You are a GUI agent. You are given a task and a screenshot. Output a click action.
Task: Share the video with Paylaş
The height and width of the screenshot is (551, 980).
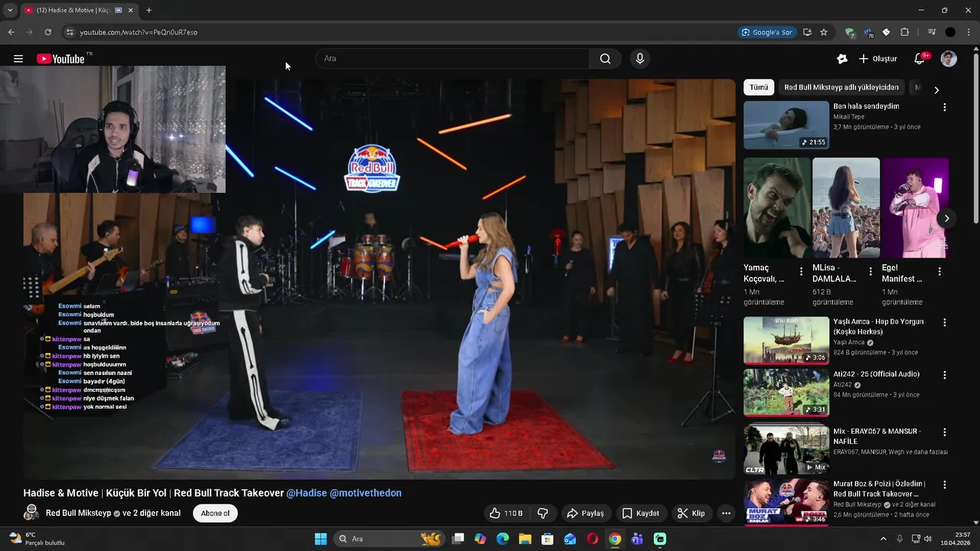point(585,514)
